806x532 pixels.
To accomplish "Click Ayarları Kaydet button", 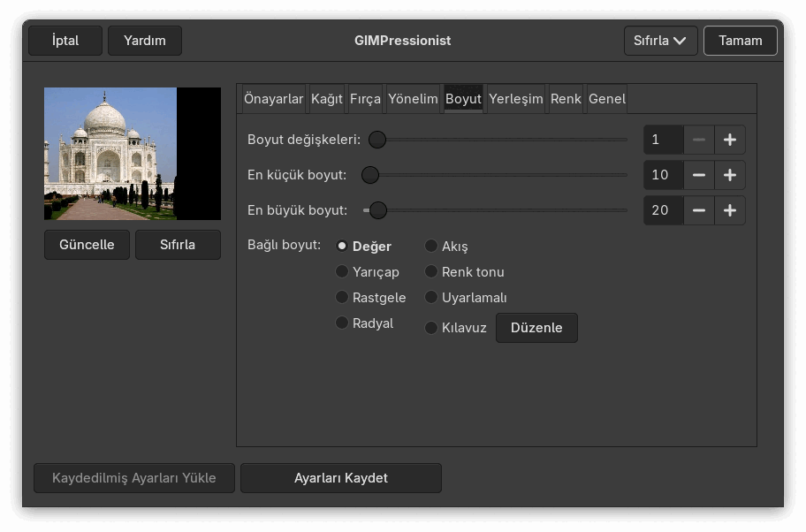I will [341, 478].
